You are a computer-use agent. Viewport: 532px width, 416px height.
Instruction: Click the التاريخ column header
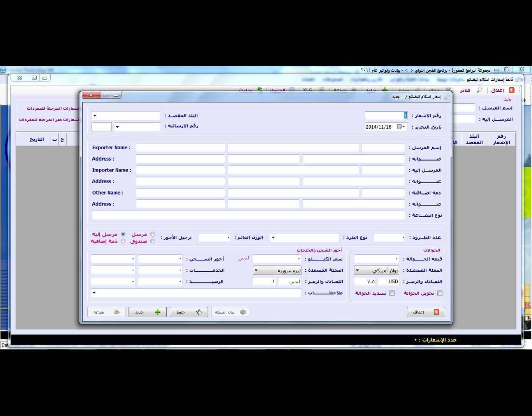(x=37, y=139)
